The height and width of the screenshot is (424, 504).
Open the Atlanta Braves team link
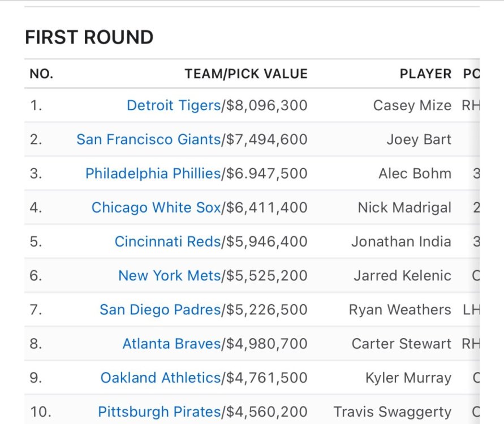(171, 344)
